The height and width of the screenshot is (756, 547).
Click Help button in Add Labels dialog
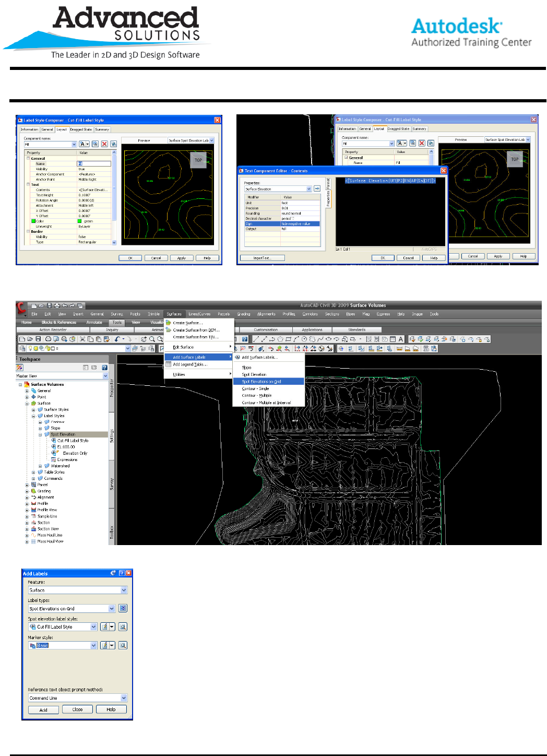111,710
